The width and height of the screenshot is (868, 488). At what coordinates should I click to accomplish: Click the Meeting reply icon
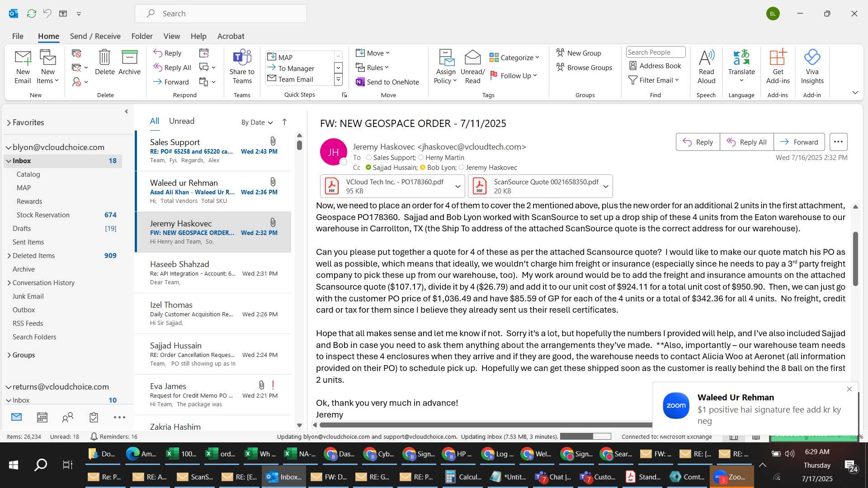coord(204,53)
